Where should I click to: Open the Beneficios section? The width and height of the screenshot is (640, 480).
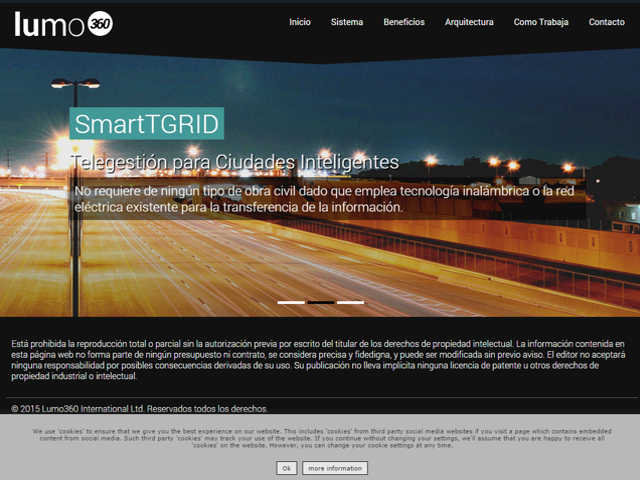click(x=404, y=22)
